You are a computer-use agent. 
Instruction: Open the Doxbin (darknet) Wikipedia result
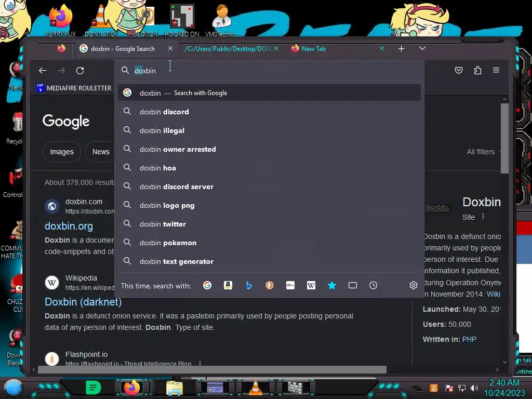point(83,302)
